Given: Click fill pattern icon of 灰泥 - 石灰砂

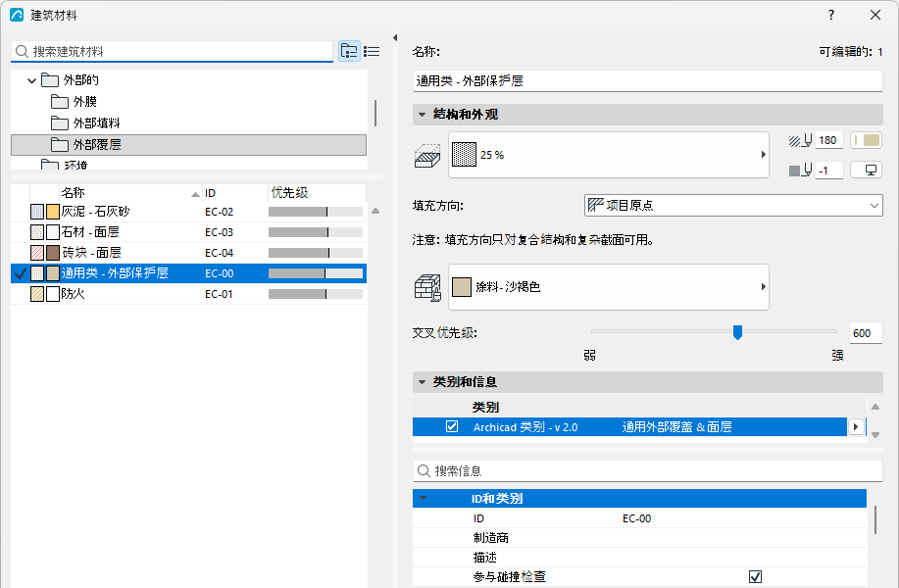Looking at the screenshot, I should [x=37, y=212].
